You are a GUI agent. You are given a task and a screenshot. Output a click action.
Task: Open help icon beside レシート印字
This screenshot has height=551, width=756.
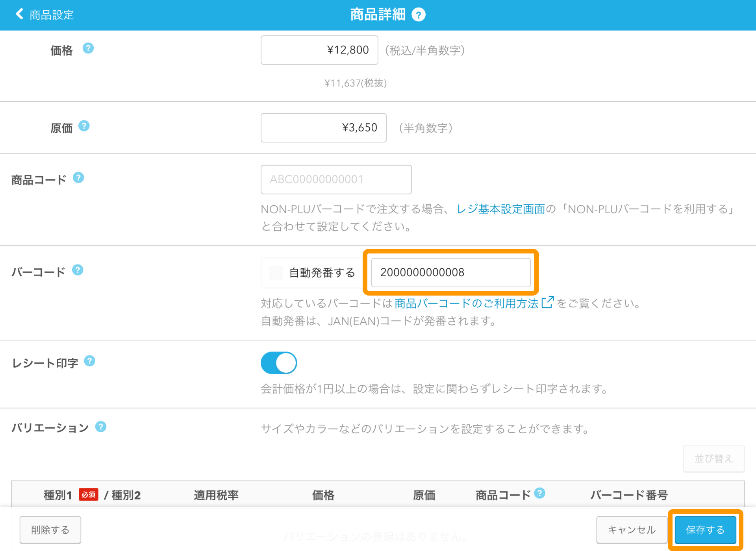pyautogui.click(x=90, y=361)
